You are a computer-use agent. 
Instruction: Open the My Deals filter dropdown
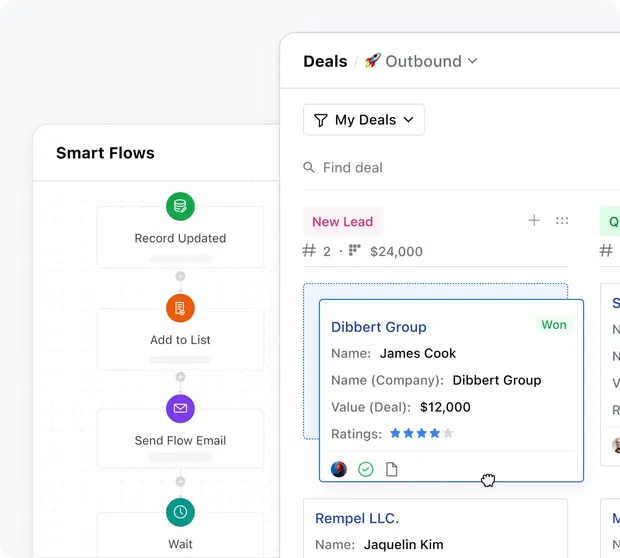(x=364, y=120)
